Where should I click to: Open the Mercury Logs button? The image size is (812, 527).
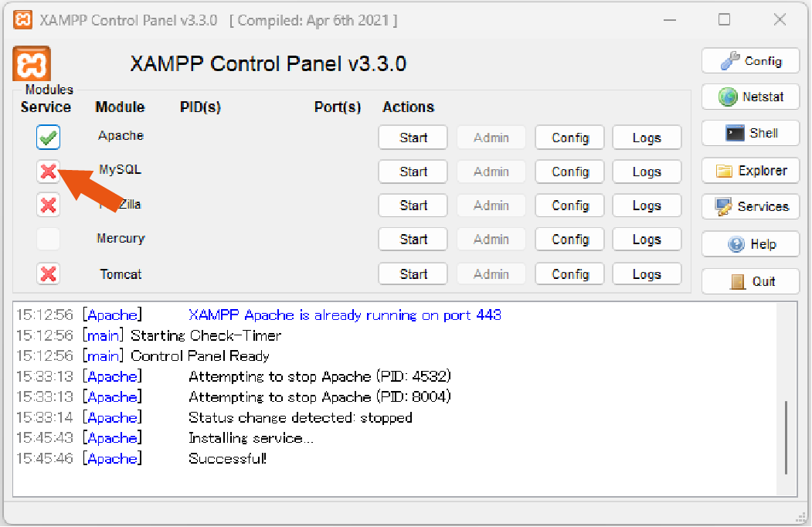[x=647, y=240]
